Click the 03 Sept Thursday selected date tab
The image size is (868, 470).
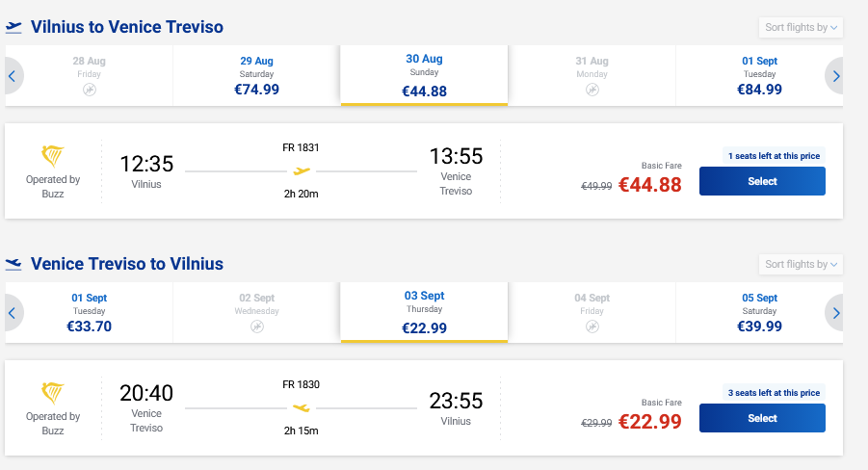click(424, 312)
